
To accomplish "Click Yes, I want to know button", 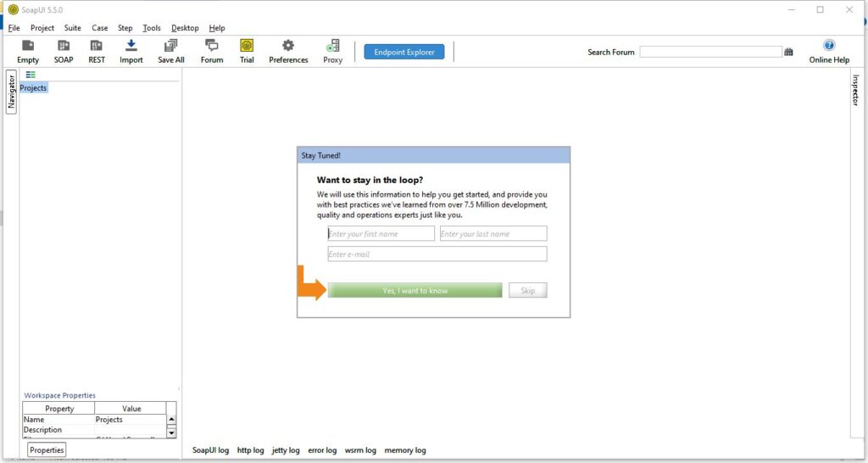I will 415,290.
